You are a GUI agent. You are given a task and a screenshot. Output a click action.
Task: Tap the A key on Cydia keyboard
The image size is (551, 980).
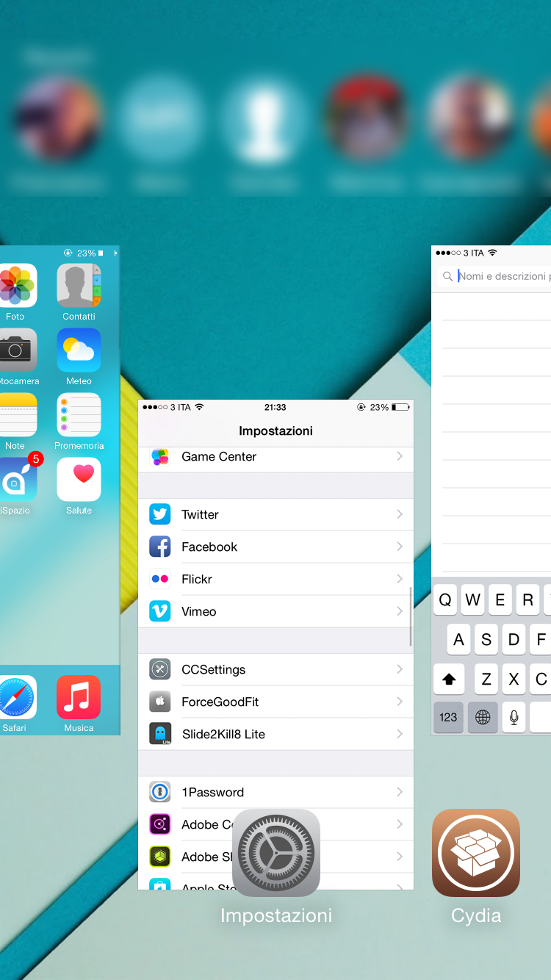[459, 640]
